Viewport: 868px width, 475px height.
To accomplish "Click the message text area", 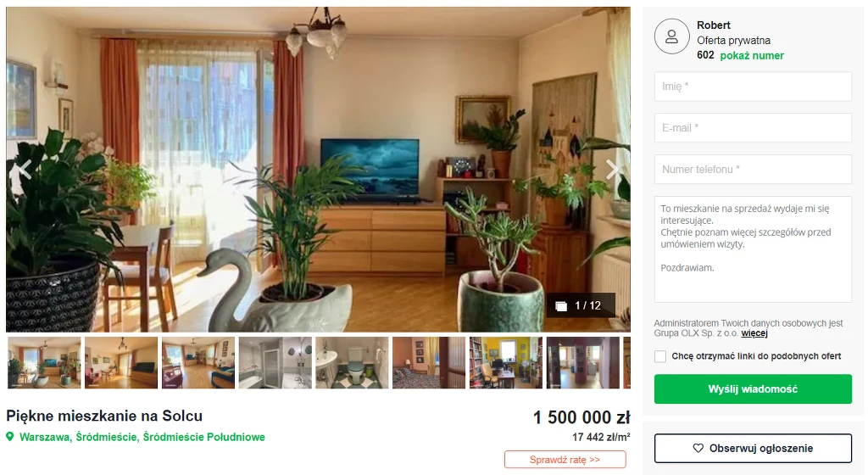I will tap(753, 249).
